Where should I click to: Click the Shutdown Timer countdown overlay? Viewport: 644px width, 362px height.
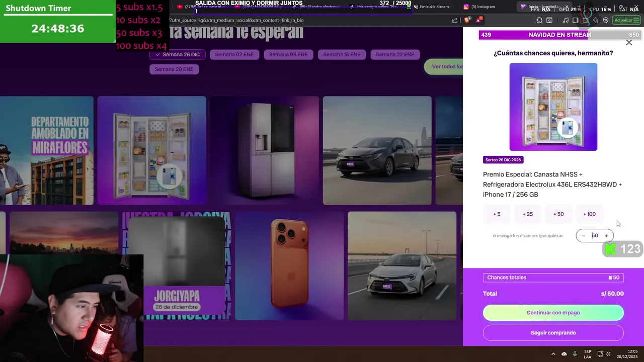pyautogui.click(x=57, y=21)
